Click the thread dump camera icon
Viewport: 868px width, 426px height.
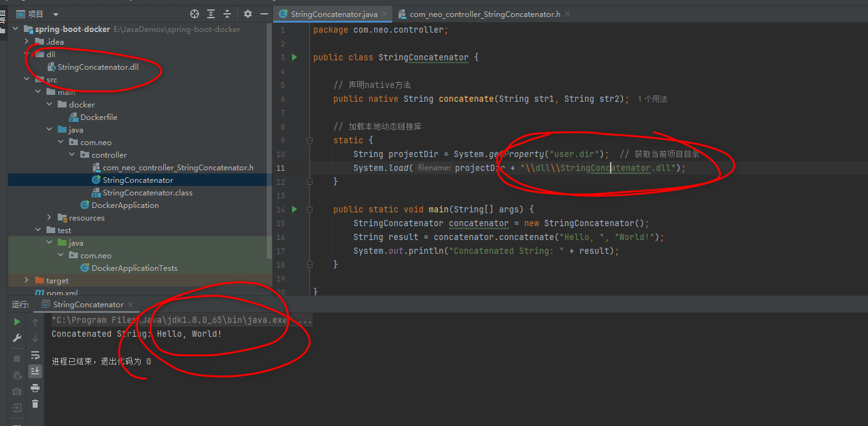18,391
